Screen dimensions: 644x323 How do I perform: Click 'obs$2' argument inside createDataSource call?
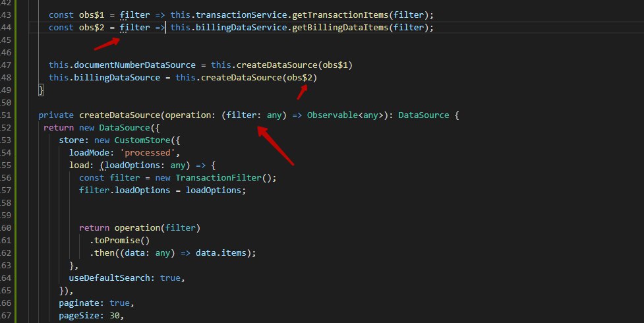click(300, 78)
